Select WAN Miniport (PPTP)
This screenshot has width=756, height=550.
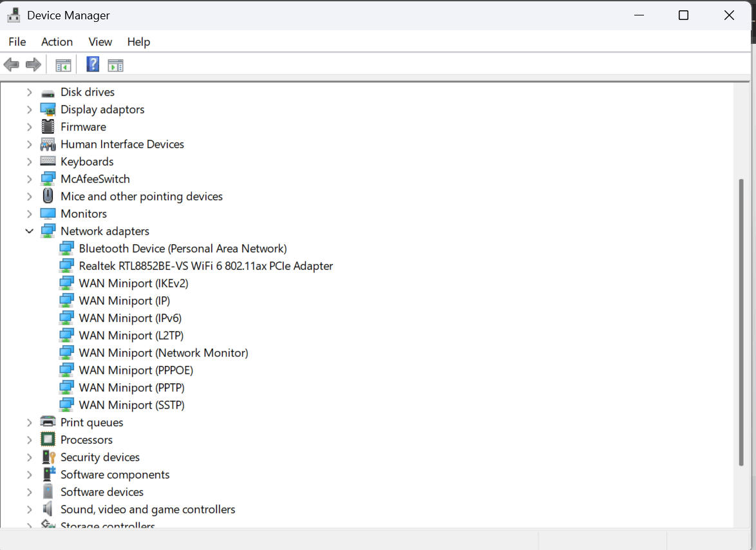131,387
